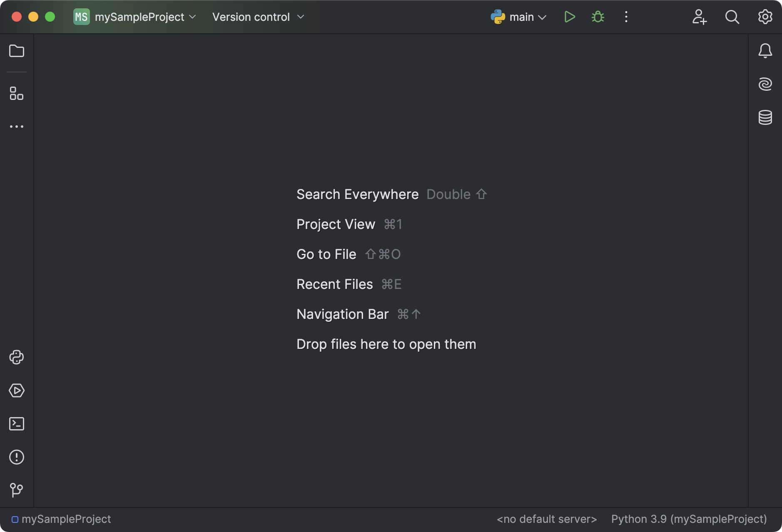
Task: Open the AI Assistant panel
Action: pos(766,84)
